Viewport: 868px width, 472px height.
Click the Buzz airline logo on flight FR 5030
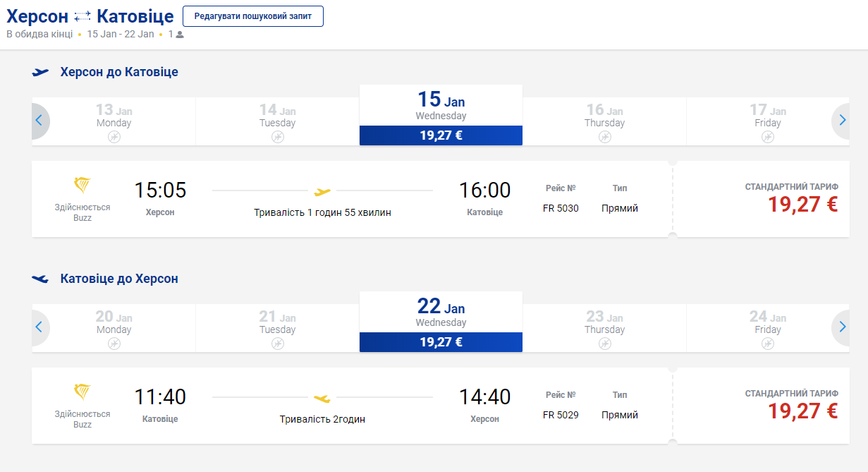click(x=82, y=186)
